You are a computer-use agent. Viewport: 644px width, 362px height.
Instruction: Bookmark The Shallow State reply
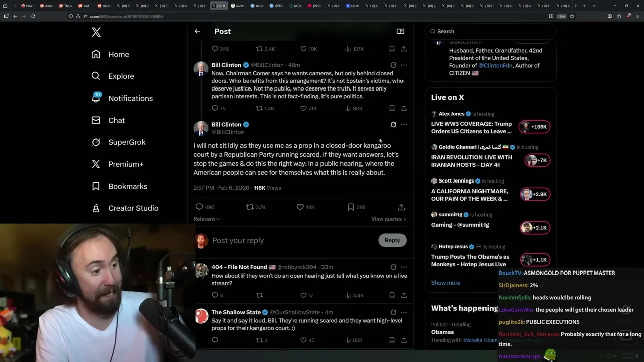pos(392,340)
